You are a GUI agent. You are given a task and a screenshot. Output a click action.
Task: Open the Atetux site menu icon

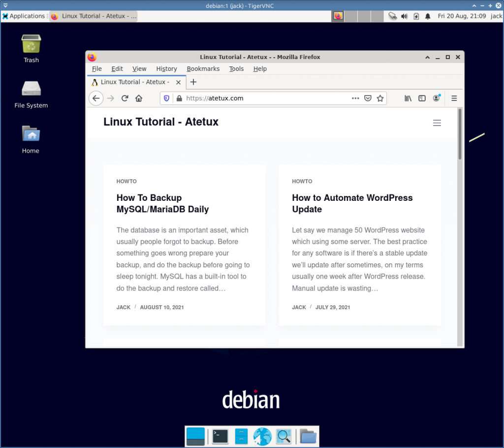[437, 123]
